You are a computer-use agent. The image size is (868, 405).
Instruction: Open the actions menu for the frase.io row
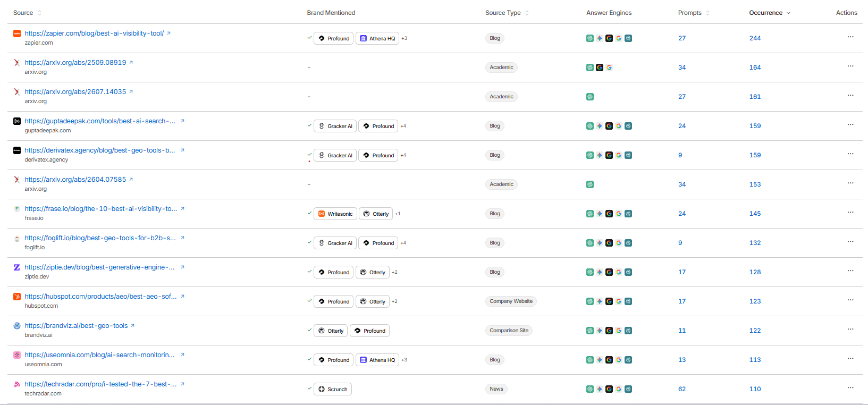850,213
